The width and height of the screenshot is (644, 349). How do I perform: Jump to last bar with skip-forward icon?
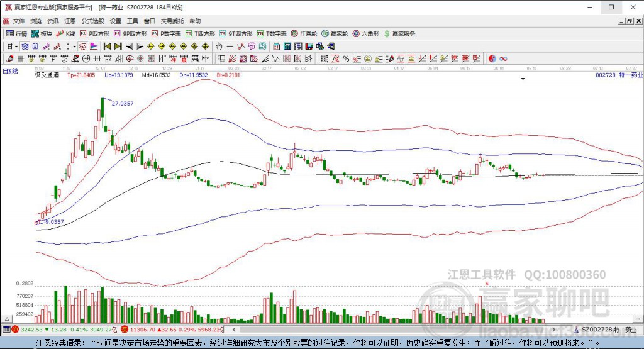click(x=118, y=47)
